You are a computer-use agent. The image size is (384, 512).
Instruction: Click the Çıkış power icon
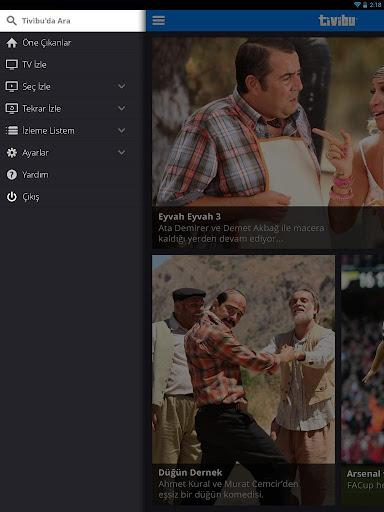(12, 197)
